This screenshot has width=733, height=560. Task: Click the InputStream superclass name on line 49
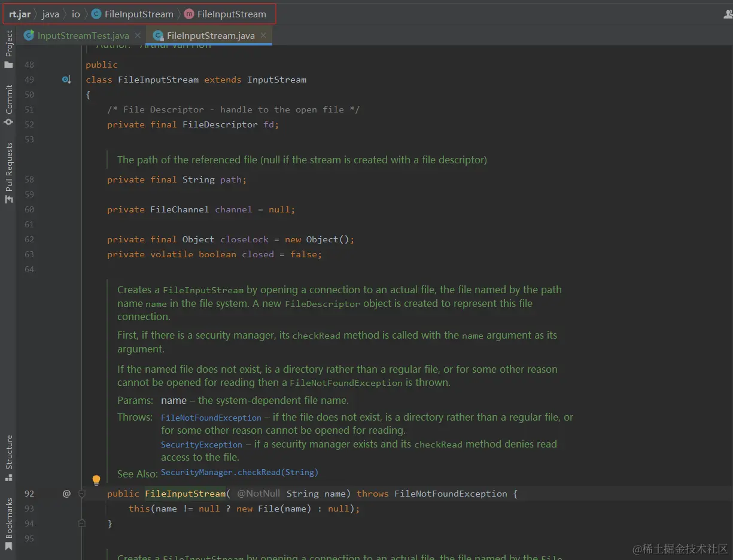[x=276, y=80]
